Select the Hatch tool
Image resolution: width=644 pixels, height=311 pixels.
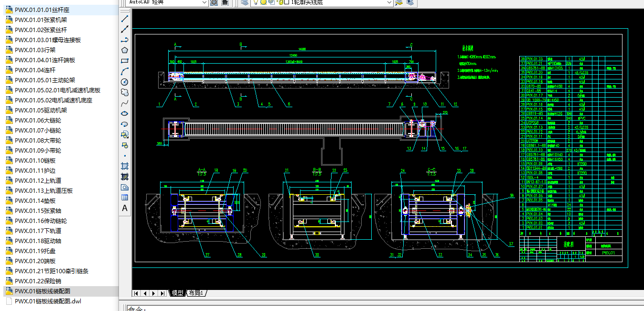coord(125,166)
